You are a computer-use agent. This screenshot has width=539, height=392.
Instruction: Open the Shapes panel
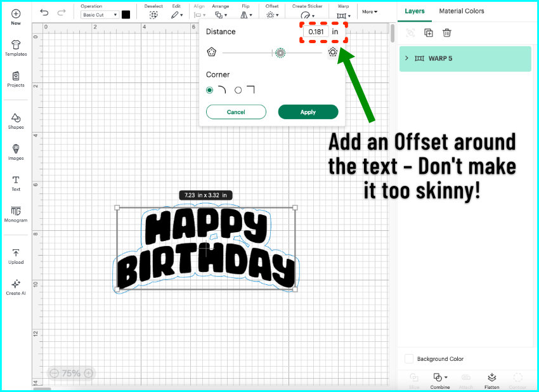click(x=16, y=121)
